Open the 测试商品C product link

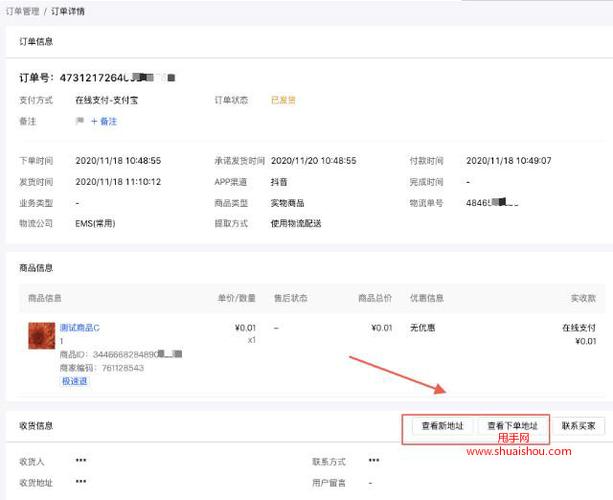pos(80,328)
